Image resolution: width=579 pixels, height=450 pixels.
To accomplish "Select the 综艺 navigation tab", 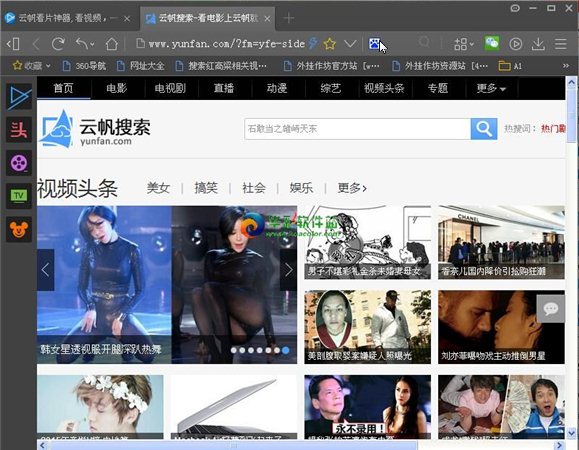I will (x=330, y=88).
